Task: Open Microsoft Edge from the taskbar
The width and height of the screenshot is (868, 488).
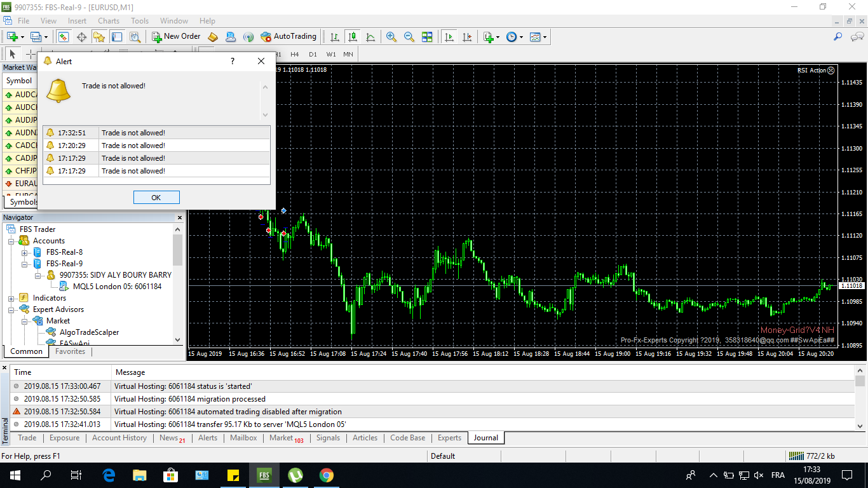Action: coord(109,475)
